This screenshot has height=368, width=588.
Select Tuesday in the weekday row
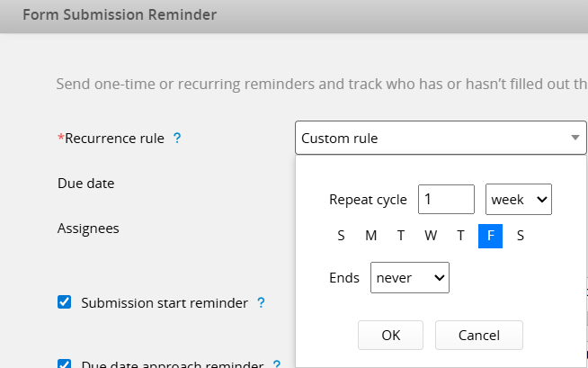click(x=401, y=237)
